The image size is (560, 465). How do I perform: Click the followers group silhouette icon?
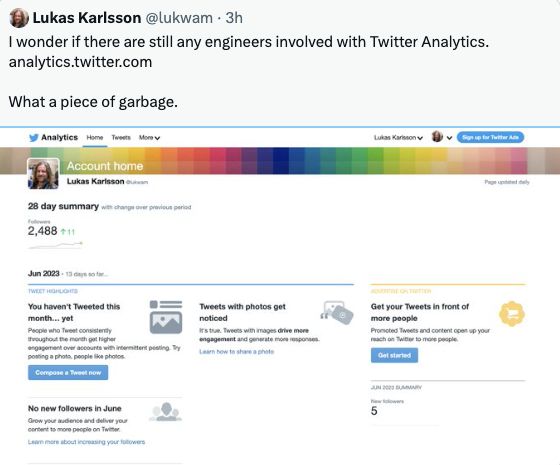pos(166,412)
